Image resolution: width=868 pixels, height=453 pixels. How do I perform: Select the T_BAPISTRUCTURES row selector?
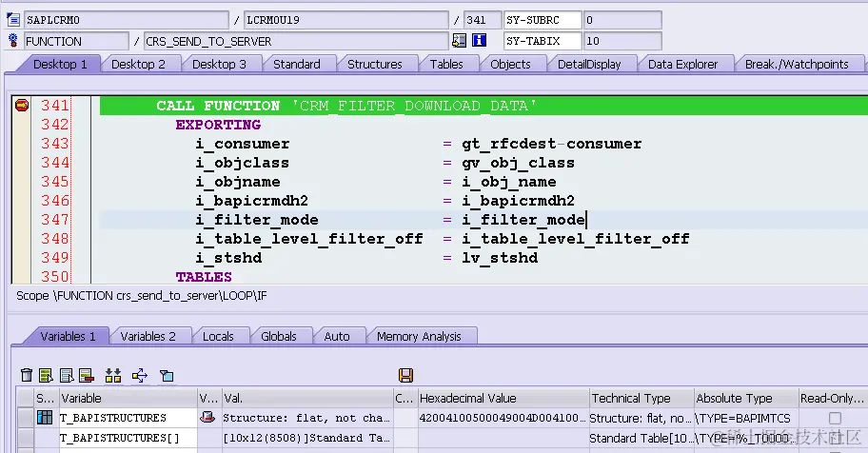tap(25, 418)
